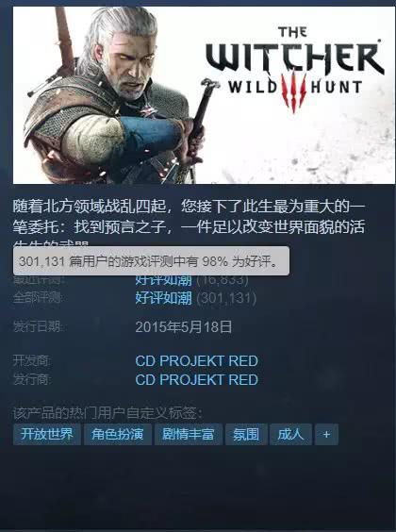Browse the 剧情丰富 tag
The image size is (396, 532).
[x=189, y=434]
